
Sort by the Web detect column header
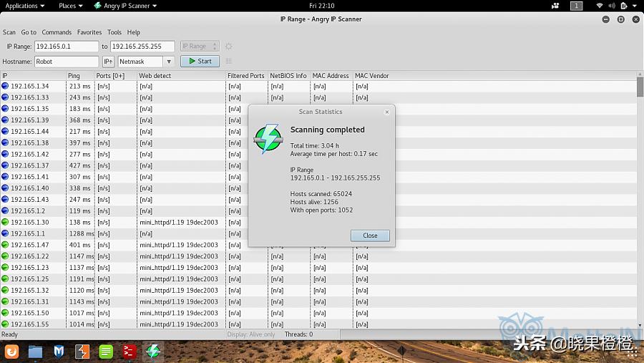point(181,76)
